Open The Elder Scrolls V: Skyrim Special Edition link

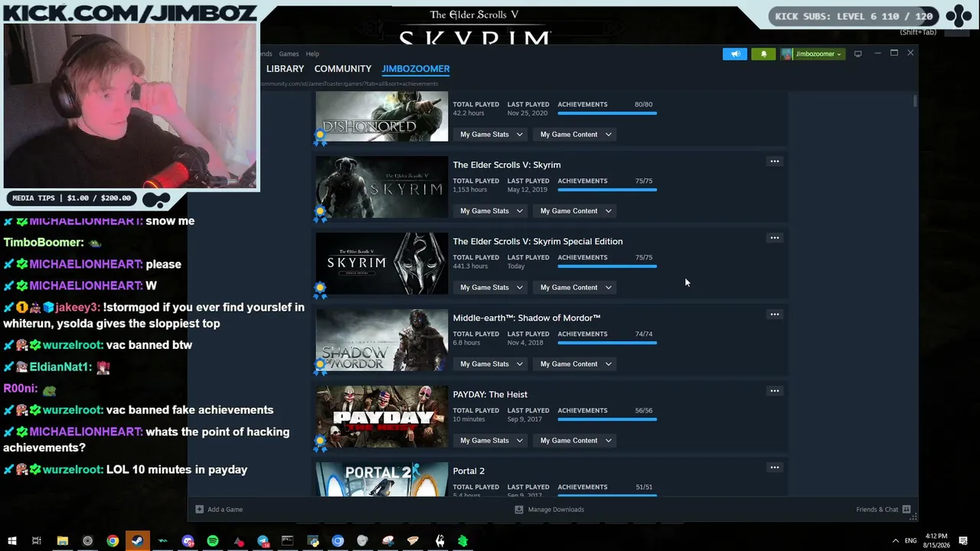click(537, 242)
